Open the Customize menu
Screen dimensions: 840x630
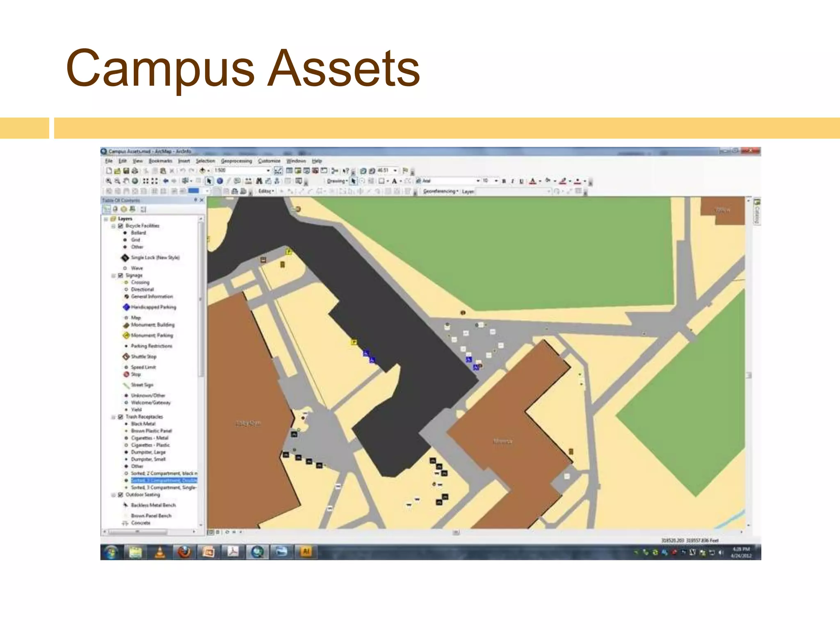[x=269, y=161]
